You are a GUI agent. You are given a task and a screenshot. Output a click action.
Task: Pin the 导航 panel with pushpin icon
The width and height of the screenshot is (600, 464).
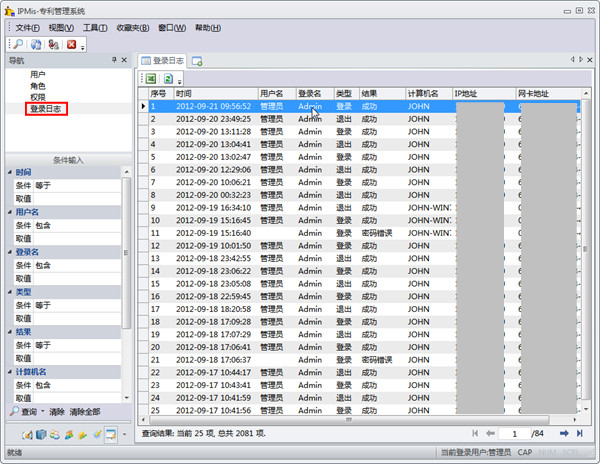(x=113, y=61)
